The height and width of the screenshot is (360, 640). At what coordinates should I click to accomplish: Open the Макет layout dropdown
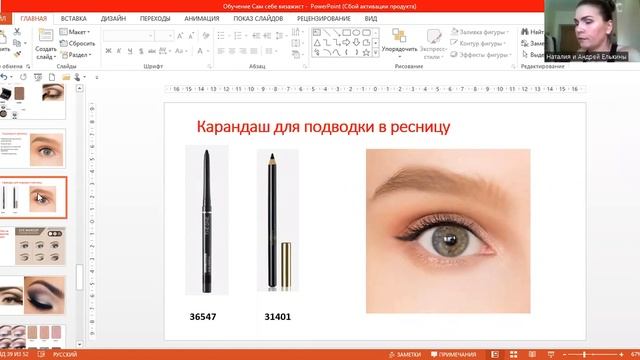[75, 32]
